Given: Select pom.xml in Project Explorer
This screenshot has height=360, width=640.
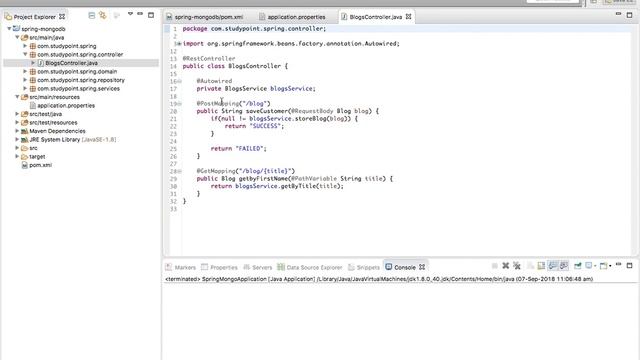Looking at the screenshot, I should click(40, 165).
